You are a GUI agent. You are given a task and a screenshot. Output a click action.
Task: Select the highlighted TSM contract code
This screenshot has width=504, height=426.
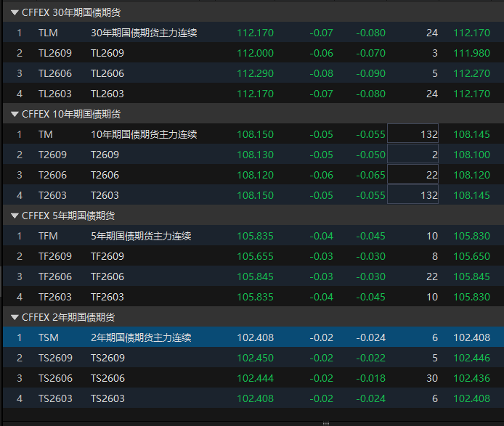pos(48,337)
